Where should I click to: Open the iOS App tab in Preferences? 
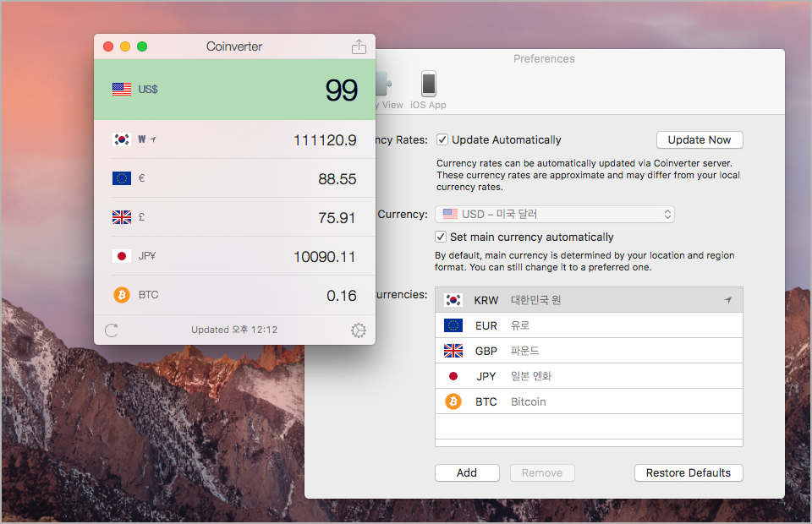[428, 90]
